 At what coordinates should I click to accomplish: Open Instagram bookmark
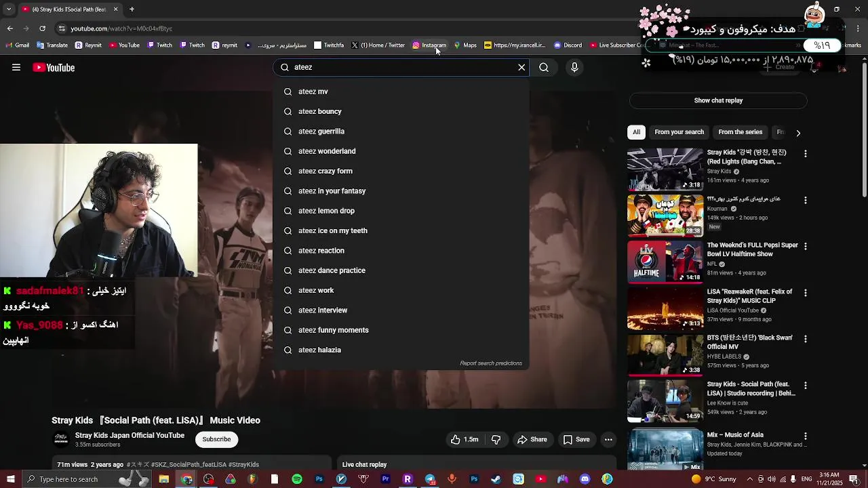tap(429, 45)
